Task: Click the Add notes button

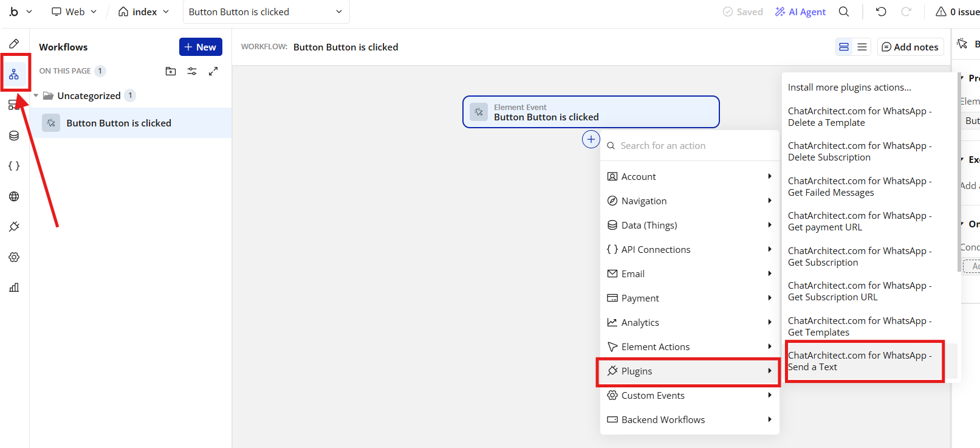Action: 910,47
